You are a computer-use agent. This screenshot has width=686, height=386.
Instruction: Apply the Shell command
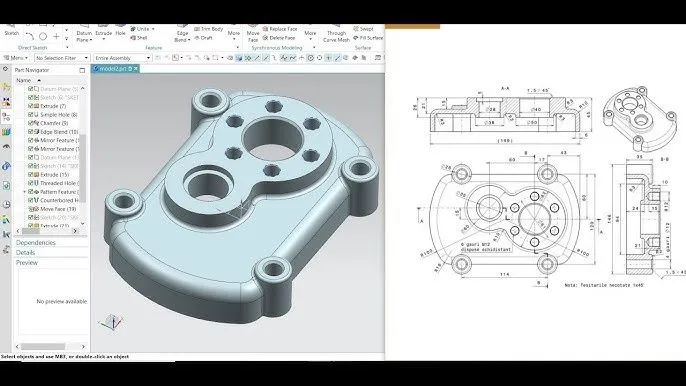click(139, 38)
